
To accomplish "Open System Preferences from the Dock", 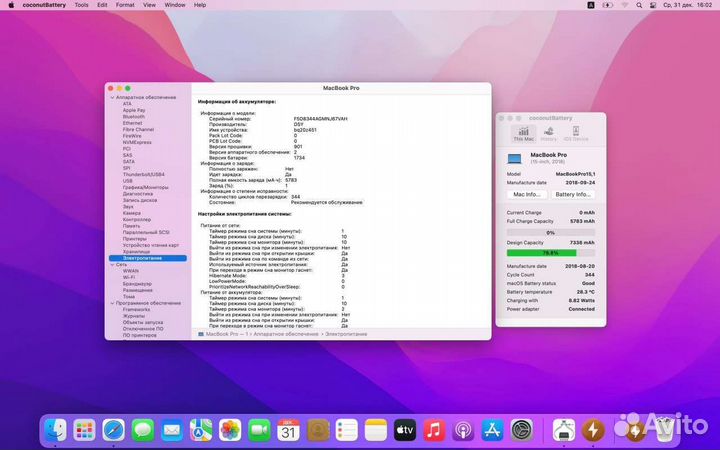I will (x=522, y=430).
